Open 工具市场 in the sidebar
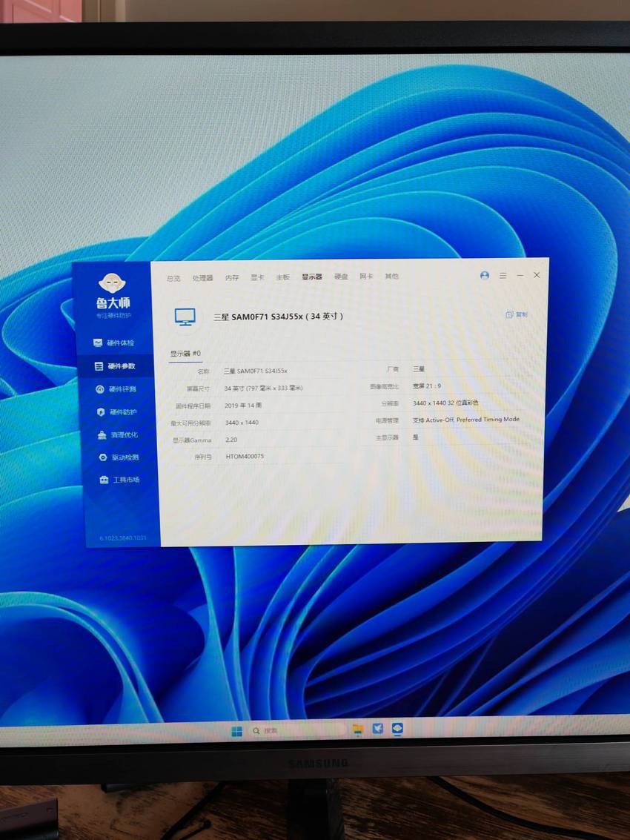Viewport: 630px width, 840px height. coord(120,480)
